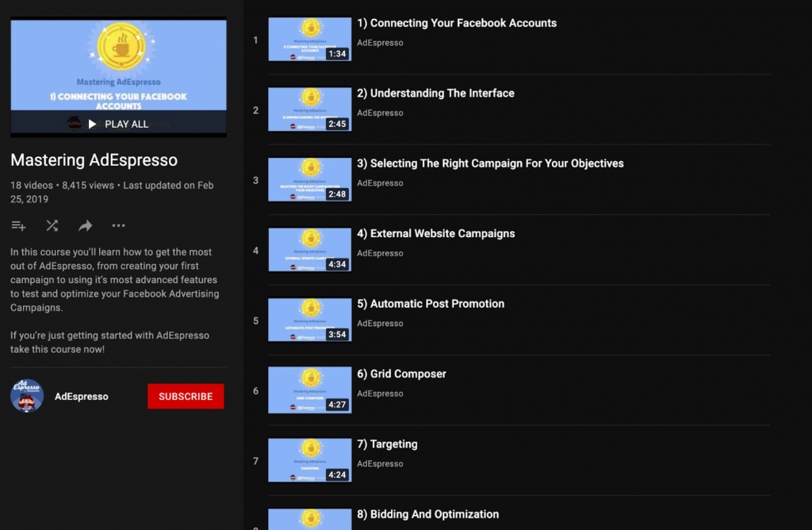Viewport: 812px width, 530px height.
Task: Click AdEspresso channel under Selecting The Right Campaign
Action: pyautogui.click(x=380, y=183)
